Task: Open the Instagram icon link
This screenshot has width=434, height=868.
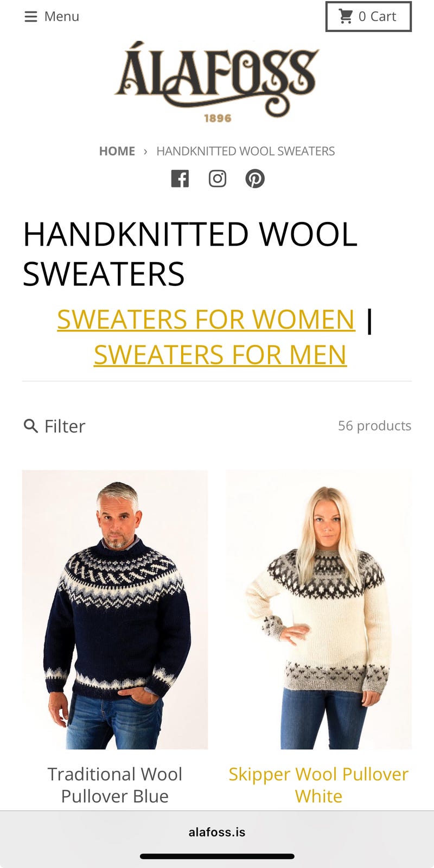Action: point(218,178)
